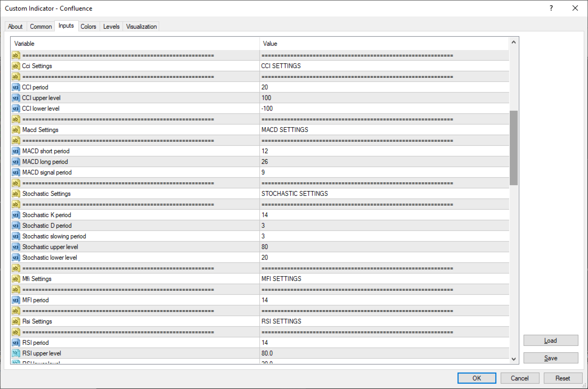This screenshot has width=588, height=389.
Task: Select the Inputs tab
Action: coord(67,26)
